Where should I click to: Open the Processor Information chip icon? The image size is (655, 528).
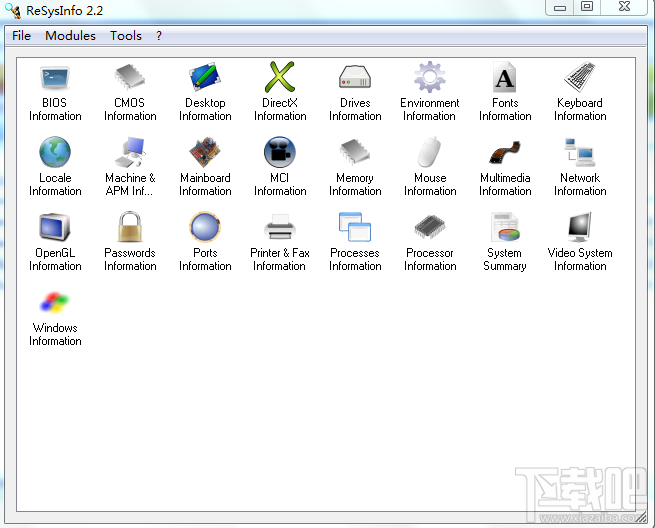tap(430, 227)
